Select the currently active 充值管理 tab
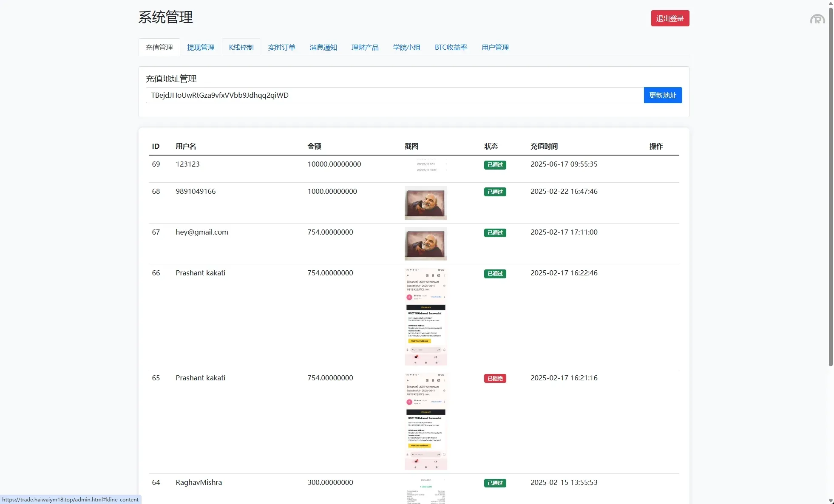 click(x=159, y=47)
